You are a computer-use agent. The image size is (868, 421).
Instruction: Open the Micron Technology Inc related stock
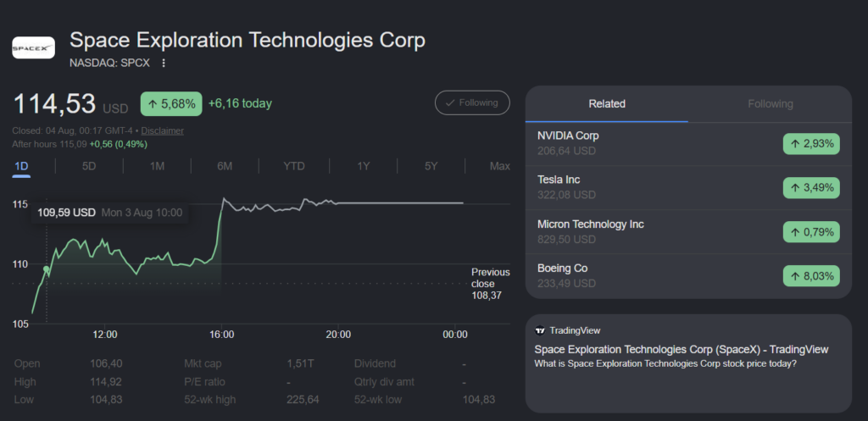click(688, 232)
